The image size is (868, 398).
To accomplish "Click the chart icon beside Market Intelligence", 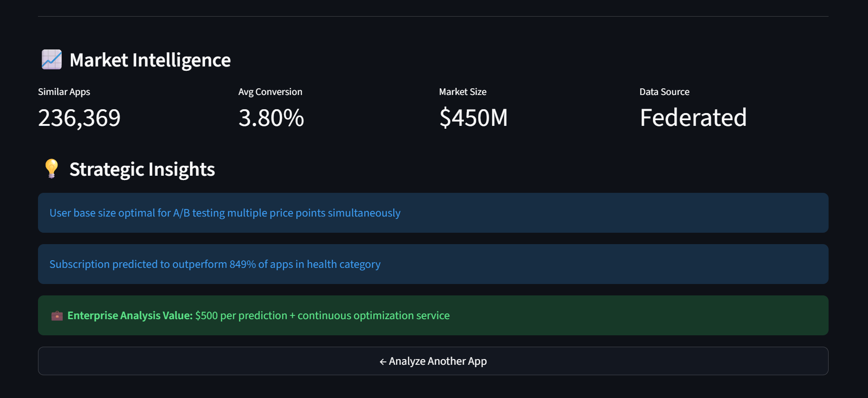I will point(51,60).
